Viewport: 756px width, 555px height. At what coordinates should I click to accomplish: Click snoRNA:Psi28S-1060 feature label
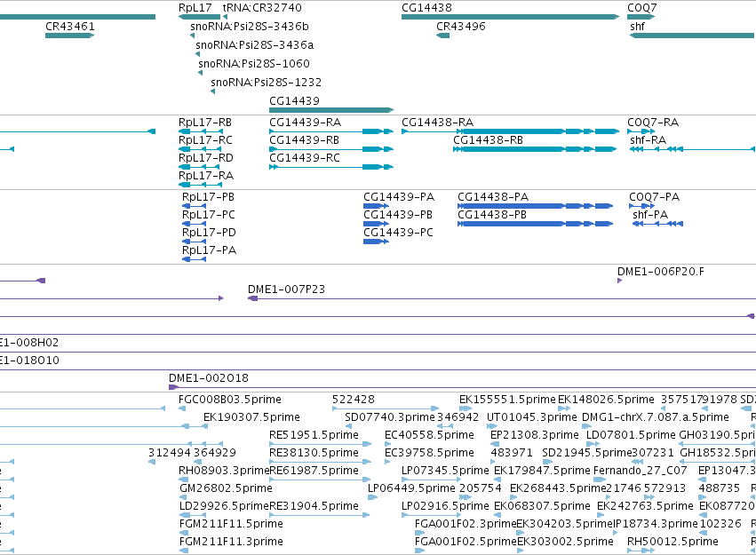[x=253, y=64]
